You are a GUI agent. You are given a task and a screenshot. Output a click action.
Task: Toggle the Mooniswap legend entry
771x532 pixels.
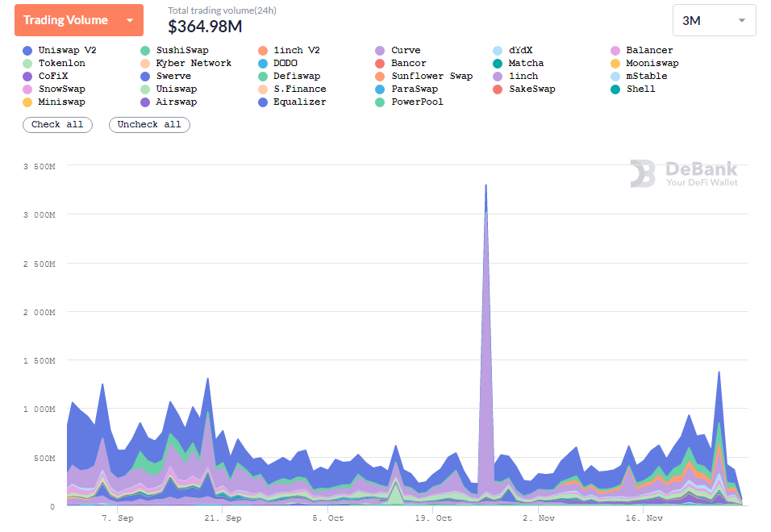[x=644, y=64]
